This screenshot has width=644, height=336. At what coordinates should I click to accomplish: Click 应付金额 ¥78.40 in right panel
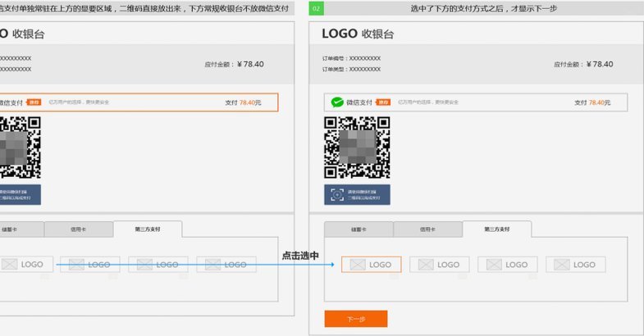[583, 64]
